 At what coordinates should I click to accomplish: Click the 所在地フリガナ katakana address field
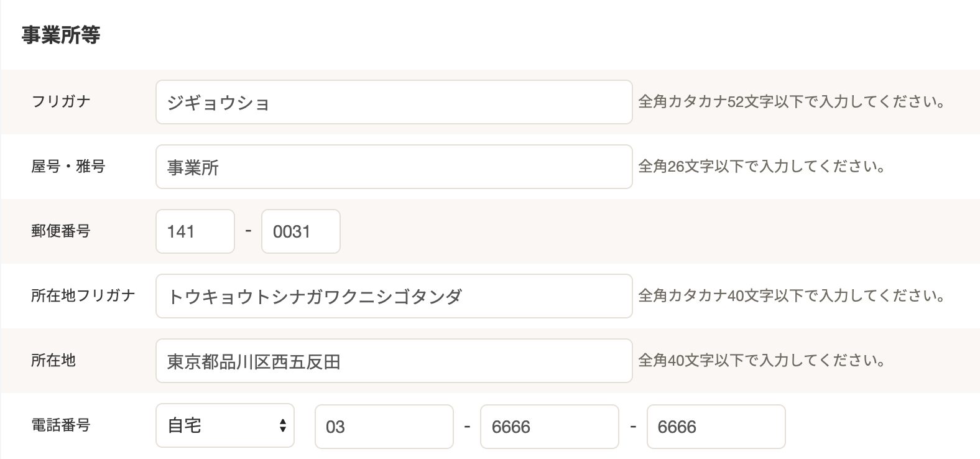tap(394, 296)
